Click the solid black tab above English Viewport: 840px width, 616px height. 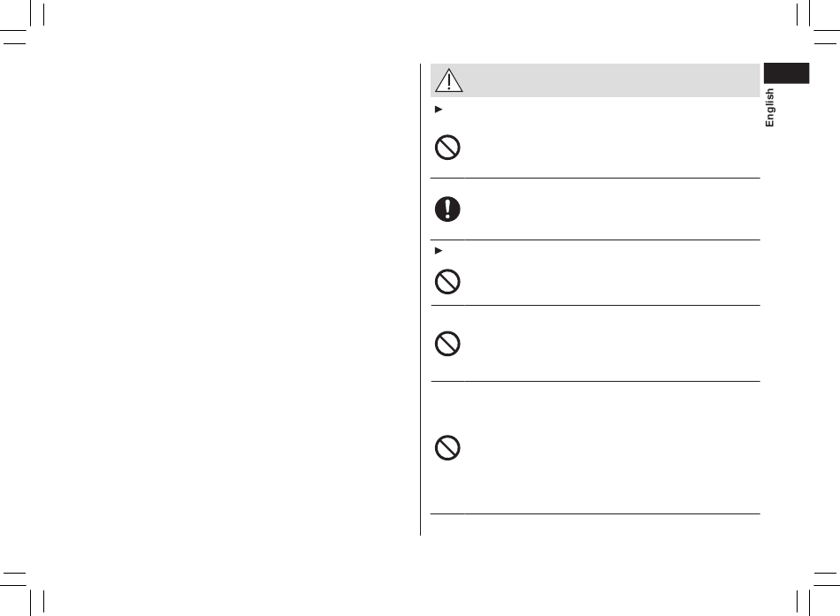click(x=786, y=73)
